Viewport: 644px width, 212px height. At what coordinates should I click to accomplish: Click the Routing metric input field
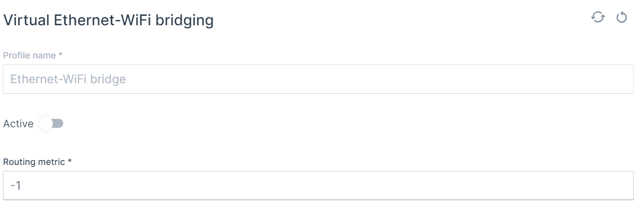318,186
